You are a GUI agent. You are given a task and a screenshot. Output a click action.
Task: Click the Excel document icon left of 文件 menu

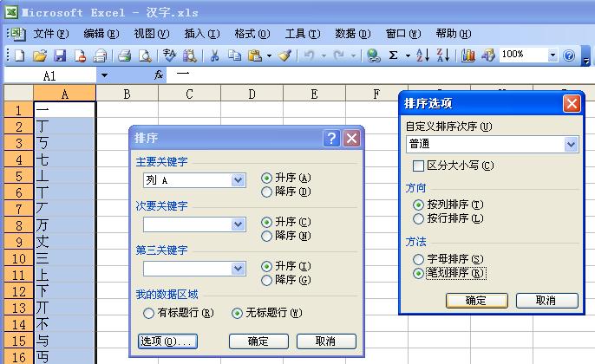point(16,34)
